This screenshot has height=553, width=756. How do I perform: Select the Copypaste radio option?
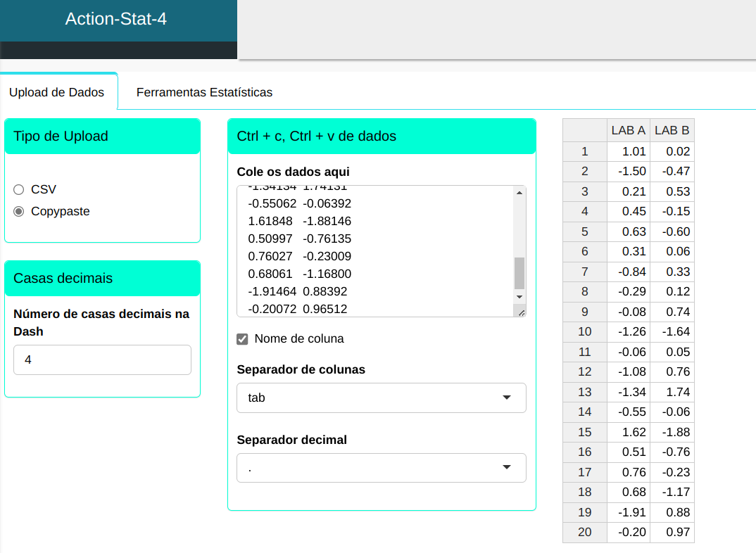click(x=19, y=211)
